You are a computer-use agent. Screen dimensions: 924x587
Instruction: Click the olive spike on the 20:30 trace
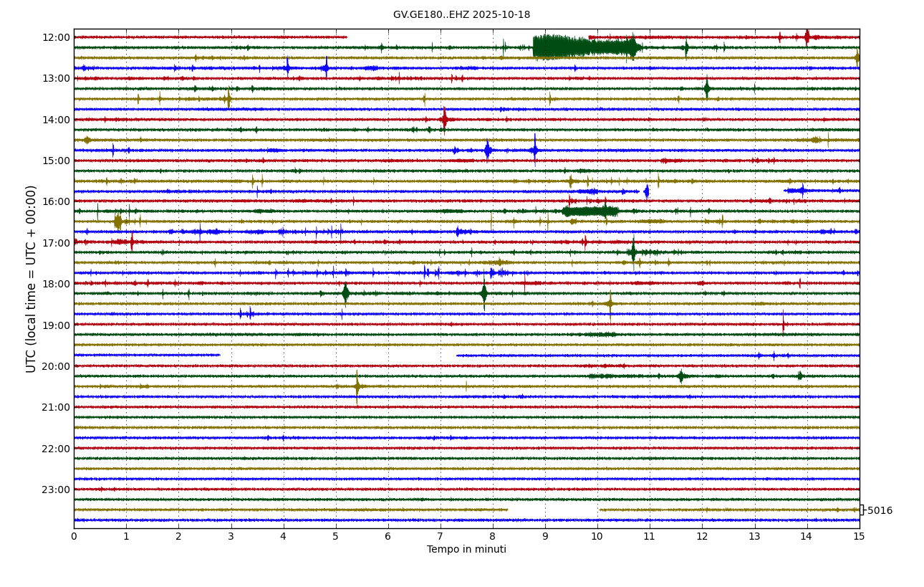pyautogui.click(x=357, y=386)
